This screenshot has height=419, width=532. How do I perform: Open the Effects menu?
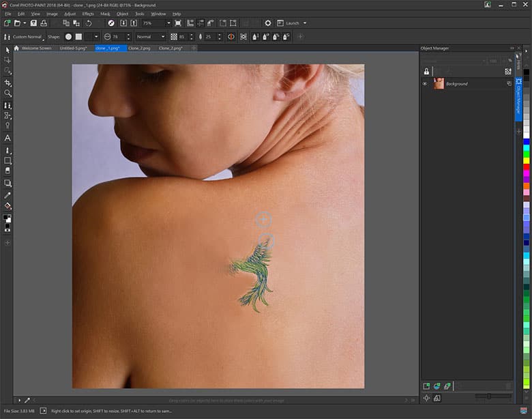coord(88,14)
